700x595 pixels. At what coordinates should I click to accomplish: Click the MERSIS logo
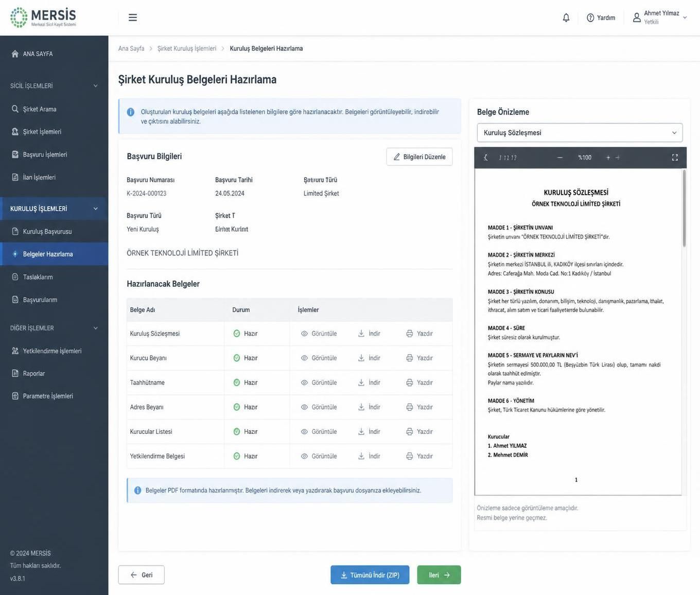pos(43,17)
